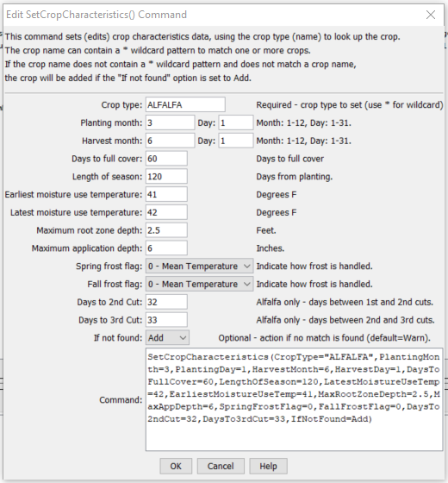
Task: Edit the Days to 2nd Cut field
Action: [166, 302]
